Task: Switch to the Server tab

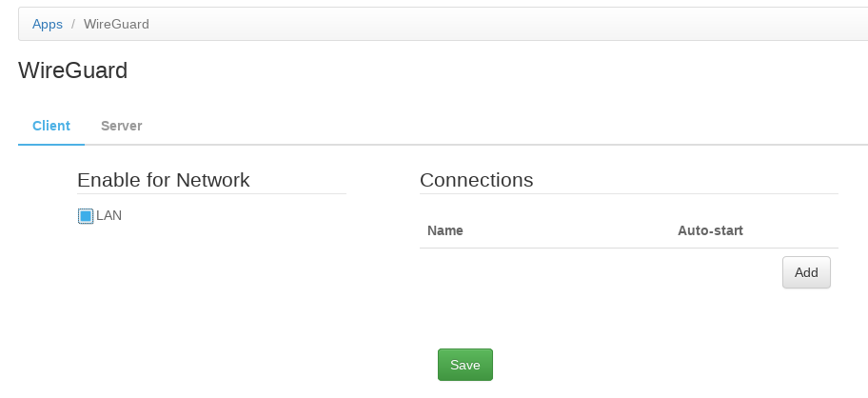Action: pos(121,126)
